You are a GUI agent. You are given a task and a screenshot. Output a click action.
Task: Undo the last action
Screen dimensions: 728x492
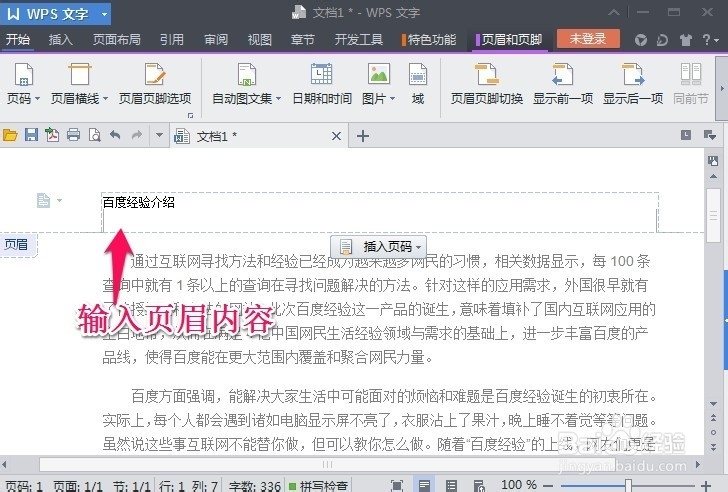(115, 135)
